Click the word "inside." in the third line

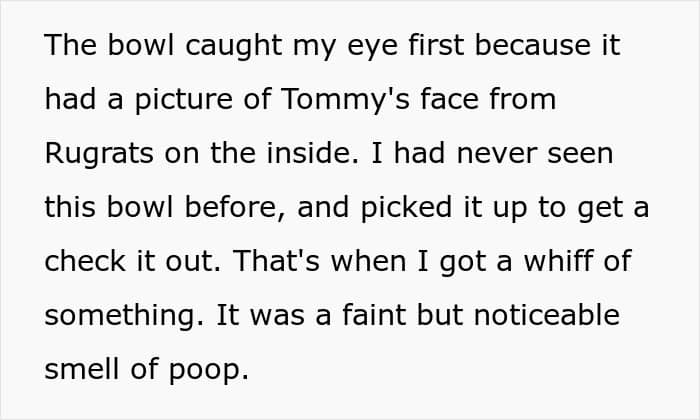(313, 153)
